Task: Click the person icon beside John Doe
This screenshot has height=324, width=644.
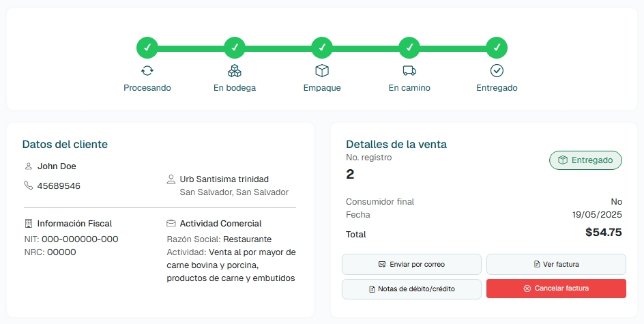Action: point(29,166)
